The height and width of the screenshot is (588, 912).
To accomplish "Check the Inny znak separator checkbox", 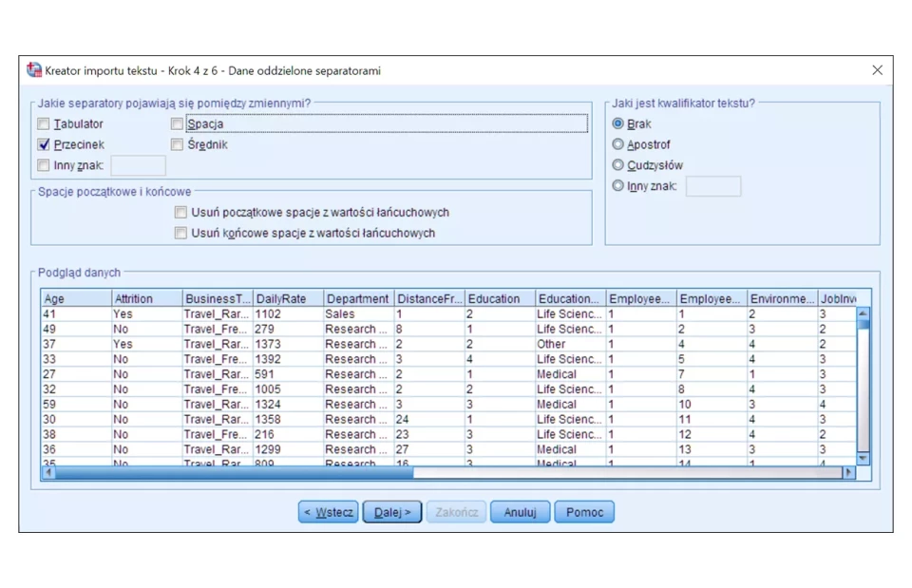I will point(44,166).
